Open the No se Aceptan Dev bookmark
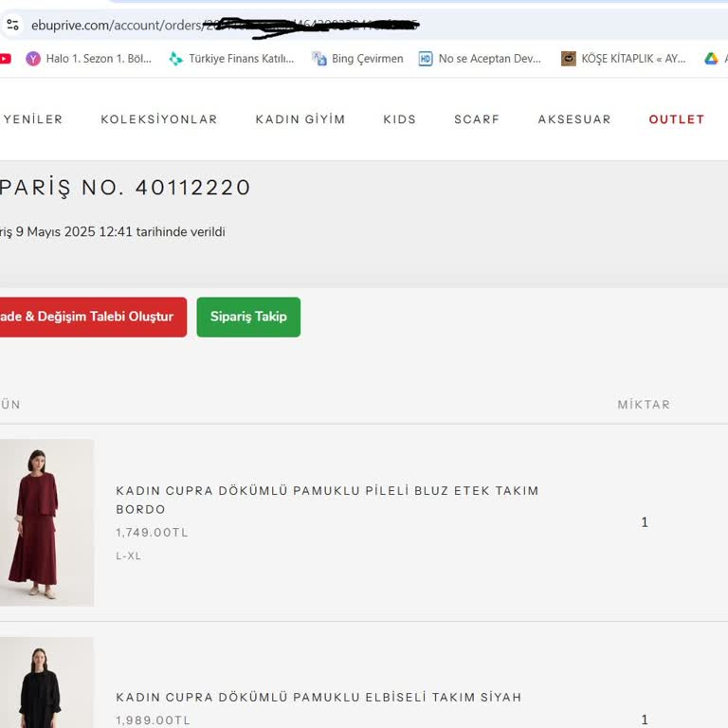The image size is (728, 728). 480,59
